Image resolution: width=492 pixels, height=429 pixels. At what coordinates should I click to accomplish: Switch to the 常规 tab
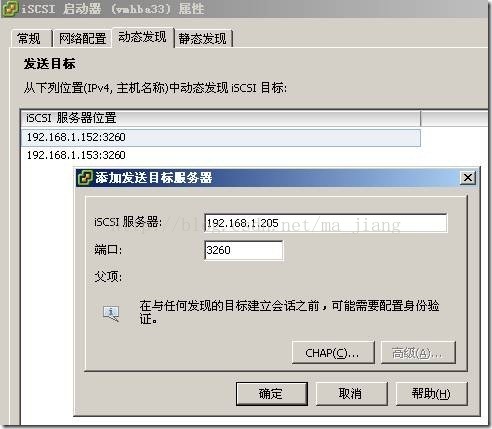coord(29,39)
